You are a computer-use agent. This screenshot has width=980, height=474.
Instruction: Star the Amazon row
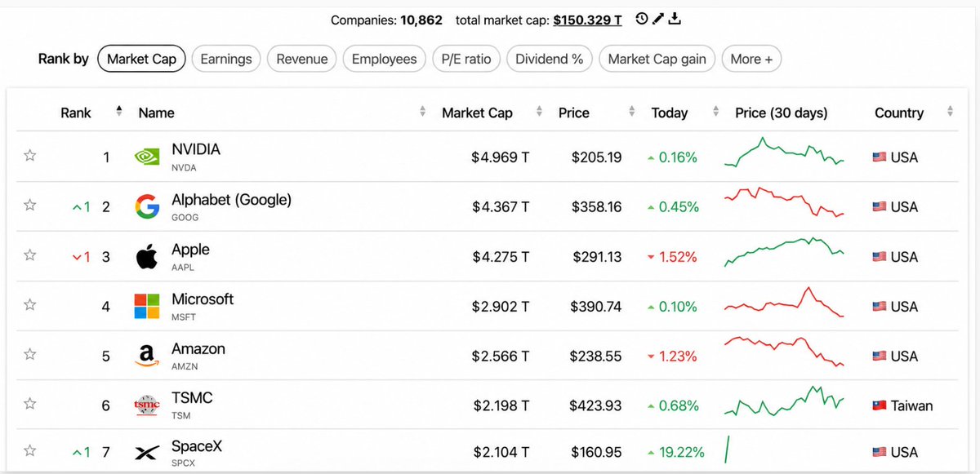click(30, 355)
